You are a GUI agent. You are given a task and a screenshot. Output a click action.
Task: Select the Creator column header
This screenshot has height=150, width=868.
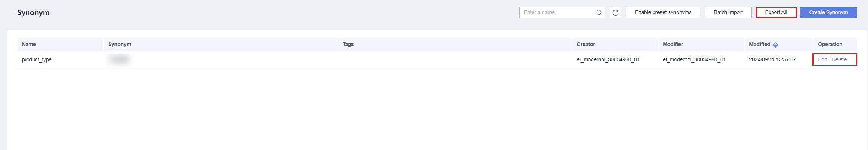point(586,44)
